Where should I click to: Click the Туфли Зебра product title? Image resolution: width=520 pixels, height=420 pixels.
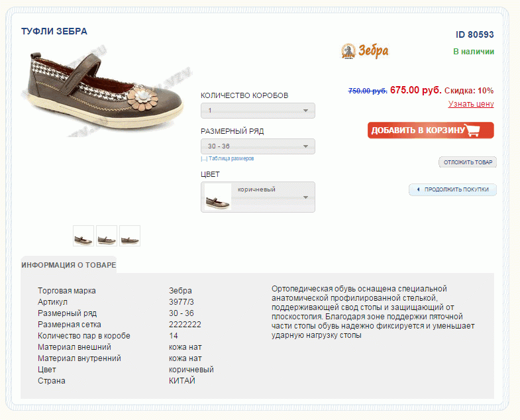tap(54, 31)
